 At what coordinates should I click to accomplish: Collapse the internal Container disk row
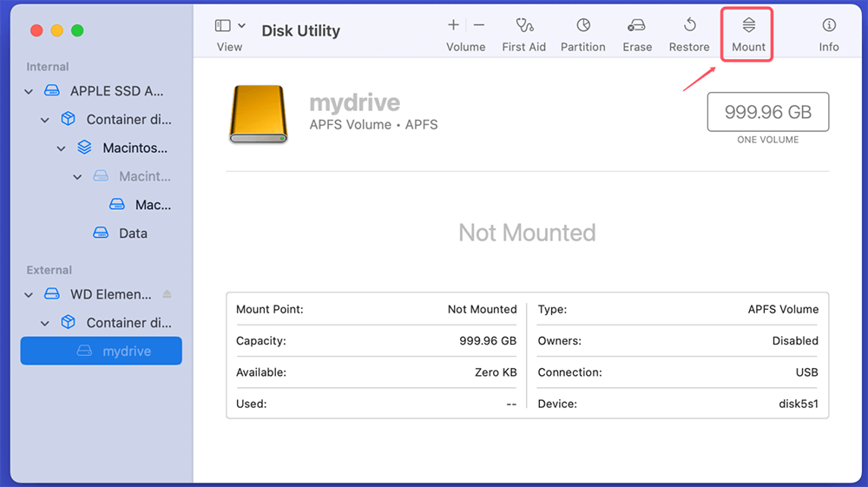point(45,120)
